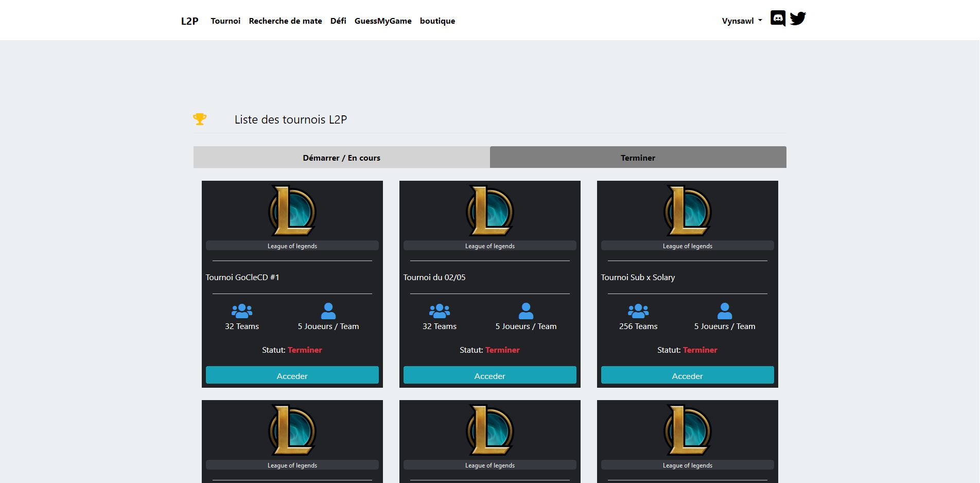980x483 pixels.
Task: Open the Discord icon link
Action: pyautogui.click(x=778, y=19)
